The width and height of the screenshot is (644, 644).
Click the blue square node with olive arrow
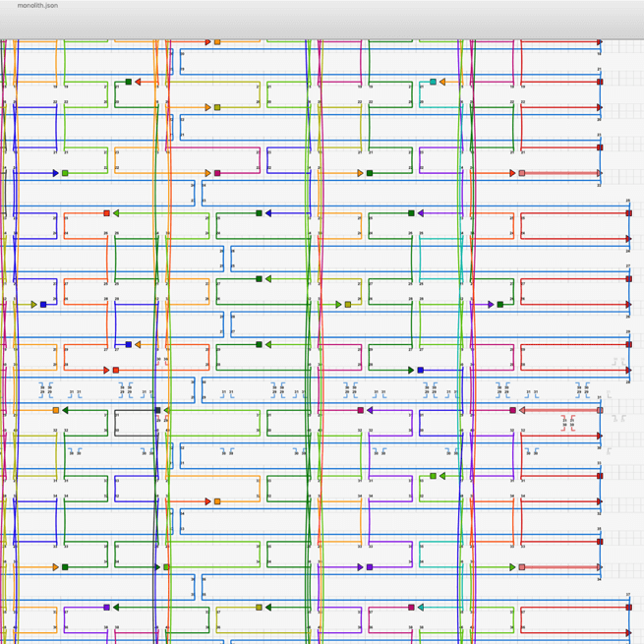[x=43, y=305]
